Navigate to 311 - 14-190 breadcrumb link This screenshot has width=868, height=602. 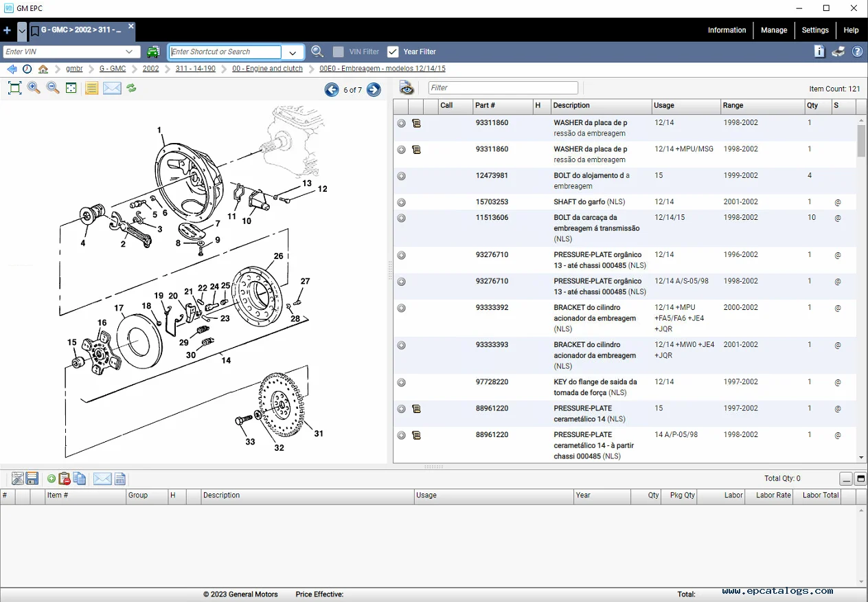point(195,69)
